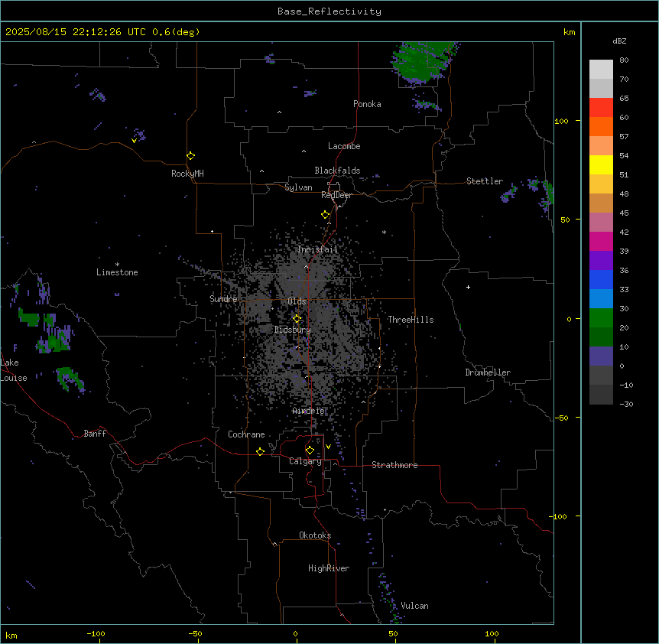Click the blue 36–33 dBZ legend swatch
Image resolution: width=659 pixels, height=644 pixels.
click(601, 279)
